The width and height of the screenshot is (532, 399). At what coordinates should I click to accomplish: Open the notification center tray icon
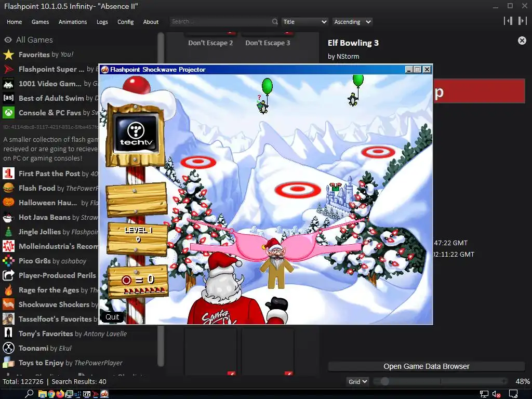pos(513,394)
